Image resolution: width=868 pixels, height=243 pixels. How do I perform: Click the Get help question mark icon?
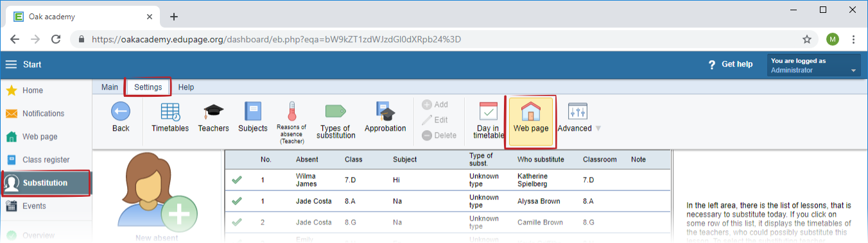coord(711,65)
